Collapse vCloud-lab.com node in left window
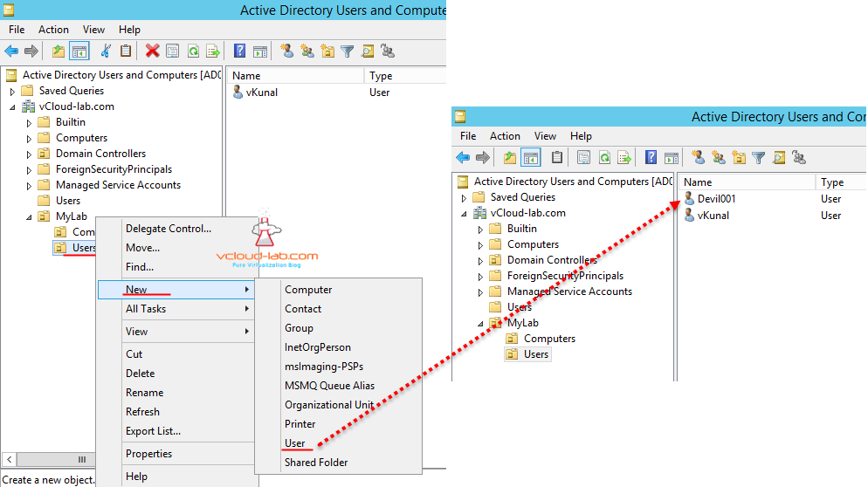Image resolution: width=868 pixels, height=487 pixels. (x=12, y=107)
